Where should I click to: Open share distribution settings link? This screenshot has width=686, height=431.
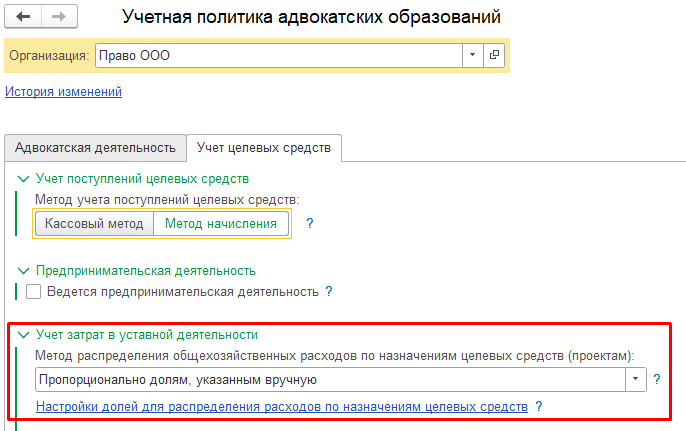281,407
